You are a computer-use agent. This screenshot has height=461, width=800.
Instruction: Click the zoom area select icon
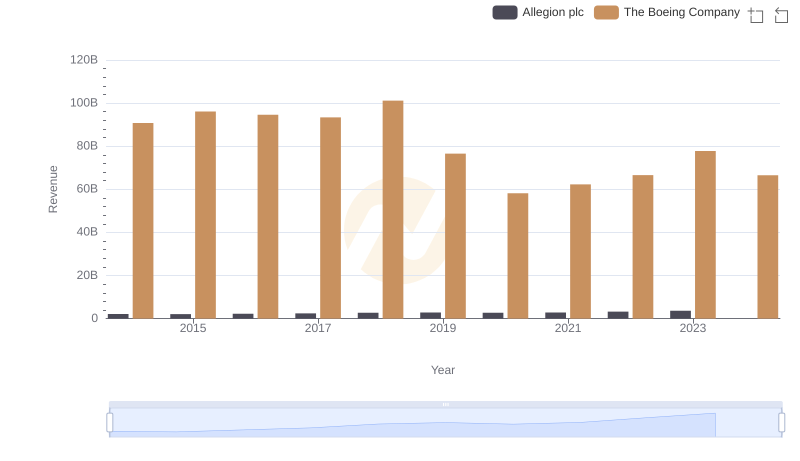[x=756, y=15]
